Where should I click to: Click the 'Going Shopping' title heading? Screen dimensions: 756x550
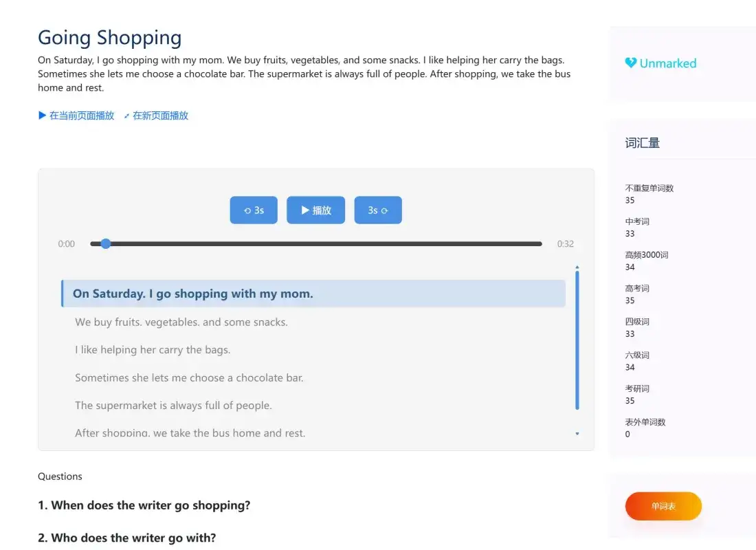110,37
